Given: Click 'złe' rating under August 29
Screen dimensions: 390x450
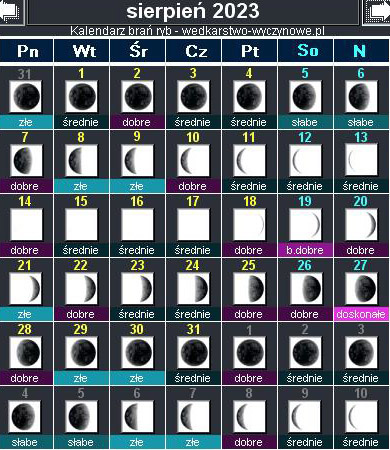Looking at the screenshot, I should pyautogui.click(x=82, y=378).
